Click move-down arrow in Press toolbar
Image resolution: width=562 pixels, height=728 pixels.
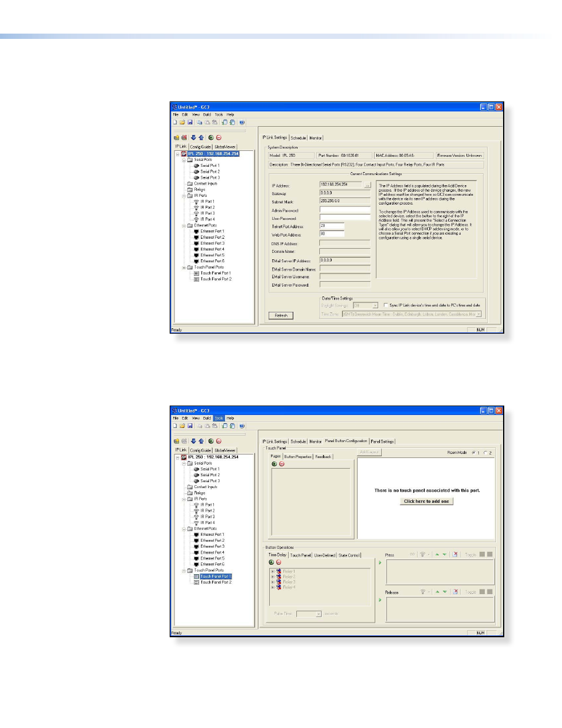444,555
